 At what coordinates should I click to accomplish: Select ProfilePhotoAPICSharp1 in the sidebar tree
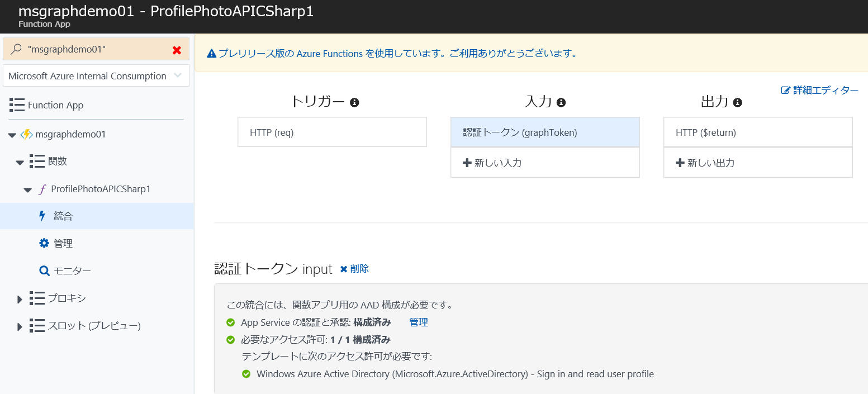[x=101, y=189]
